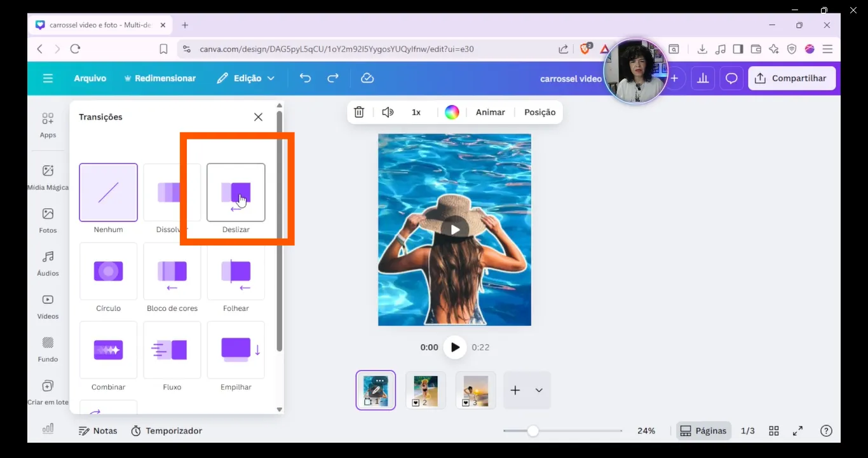This screenshot has height=458, width=868.
Task: Open the Áudios sidebar panel
Action: coord(48,263)
